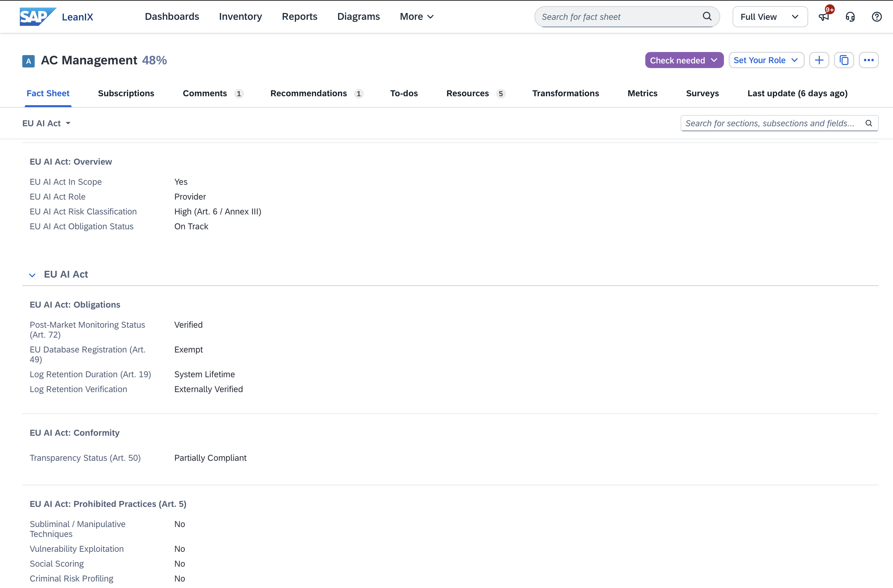Switch to the Metrics tab
893x588 pixels.
tap(643, 93)
